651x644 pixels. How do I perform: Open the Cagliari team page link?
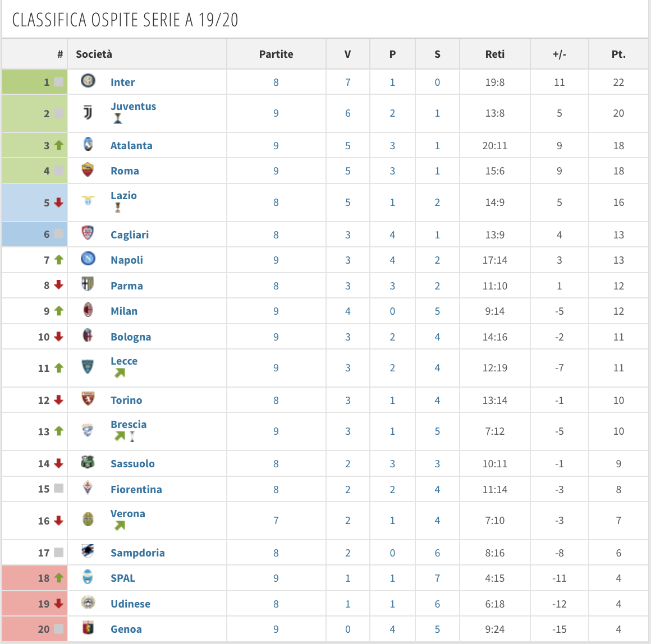[x=130, y=235]
